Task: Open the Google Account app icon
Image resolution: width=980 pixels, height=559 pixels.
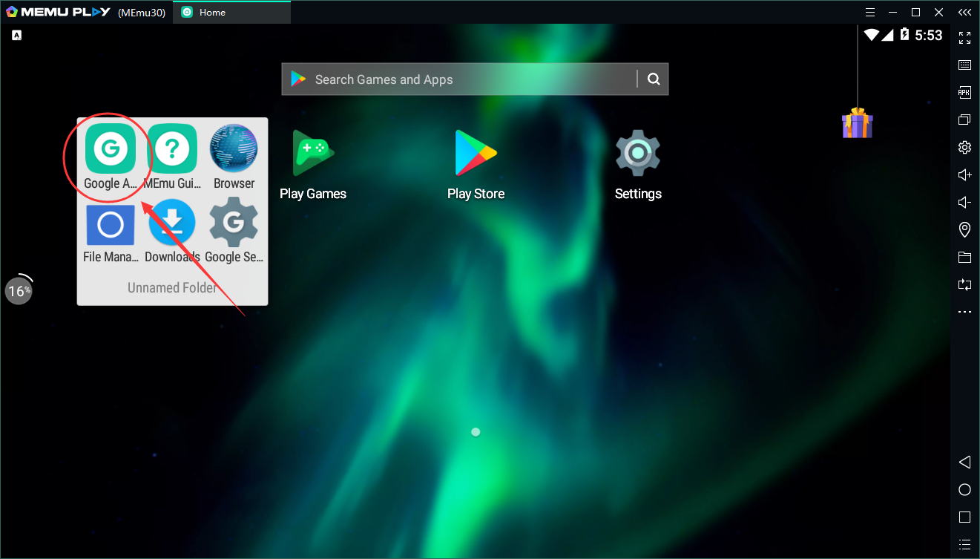Action: tap(110, 148)
